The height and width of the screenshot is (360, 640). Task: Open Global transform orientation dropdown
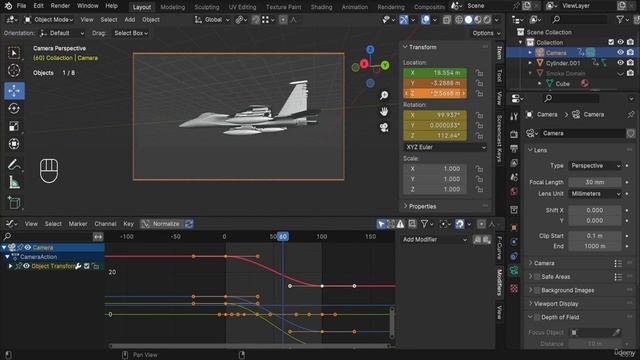point(212,20)
